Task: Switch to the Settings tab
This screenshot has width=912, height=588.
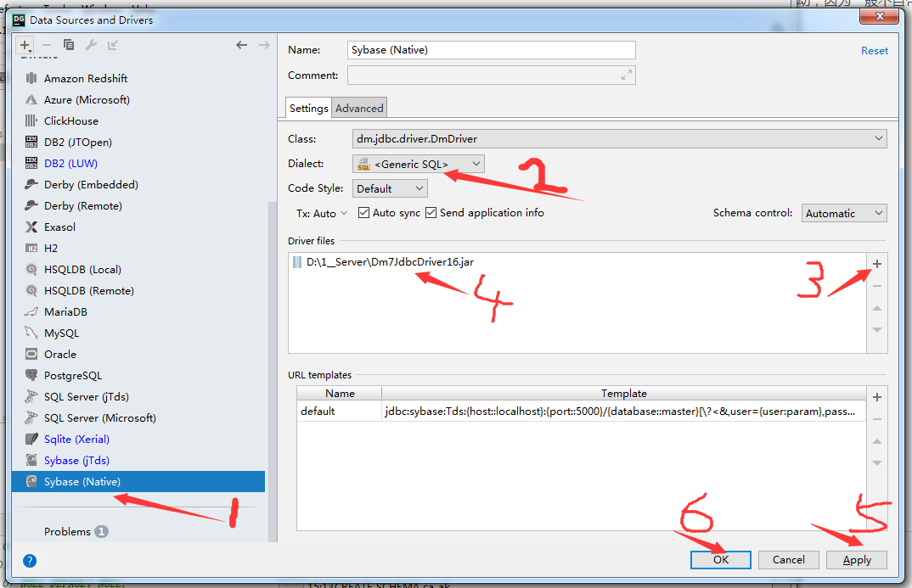Action: 309,108
